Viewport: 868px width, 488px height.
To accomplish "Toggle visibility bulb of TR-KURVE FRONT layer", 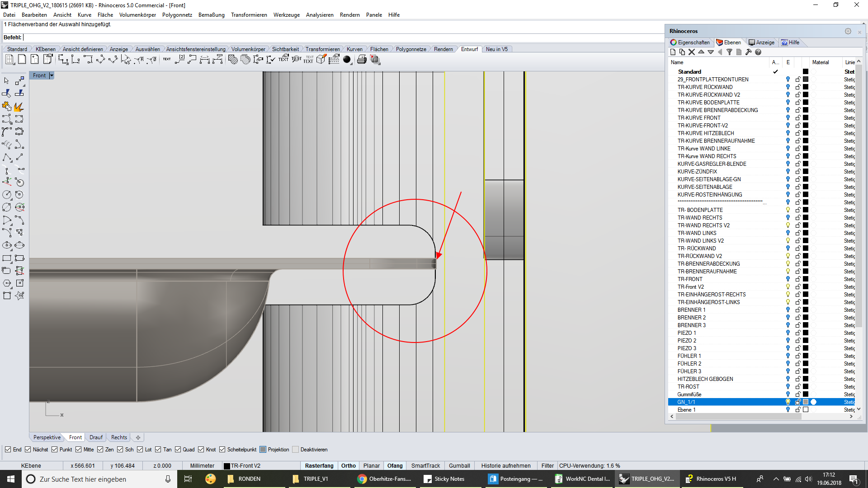I will click(788, 118).
